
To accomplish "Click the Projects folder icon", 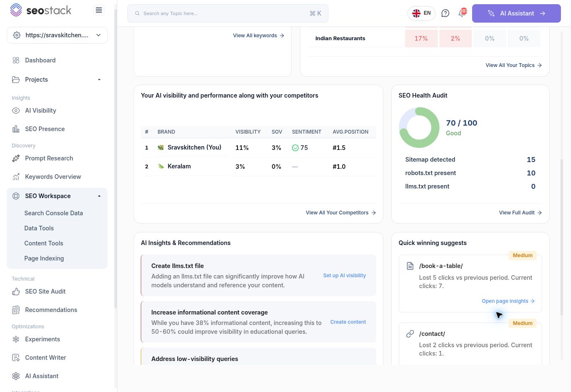I will (x=16, y=80).
